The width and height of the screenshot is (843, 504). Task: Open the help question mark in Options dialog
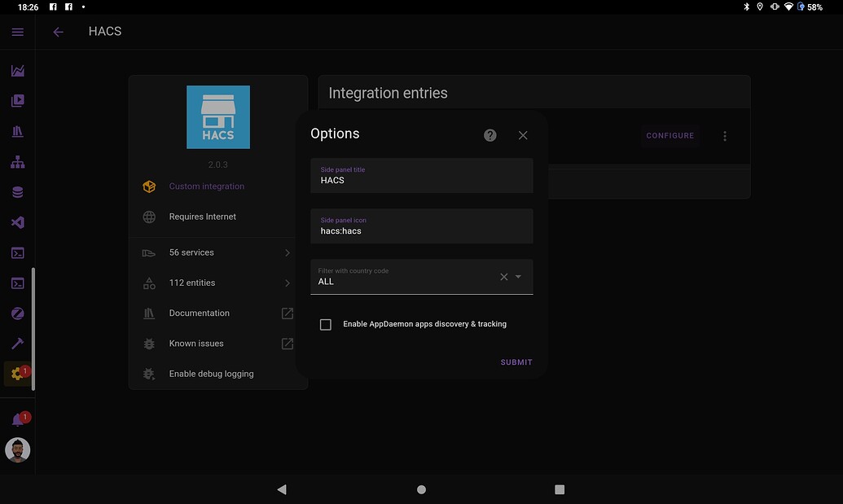(x=490, y=135)
